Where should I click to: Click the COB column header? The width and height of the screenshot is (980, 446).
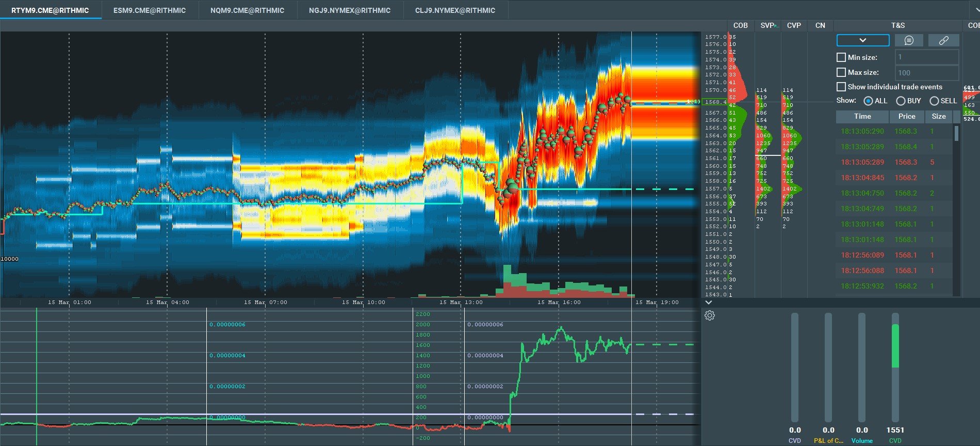tap(740, 25)
